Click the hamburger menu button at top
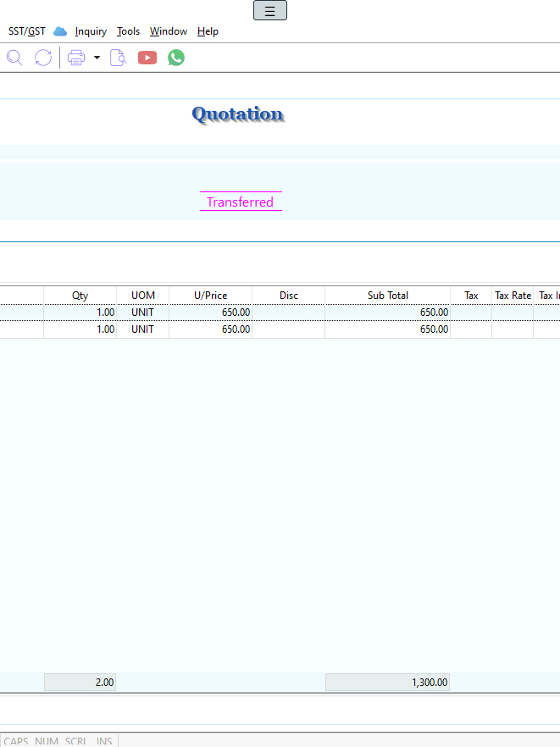 coord(270,11)
